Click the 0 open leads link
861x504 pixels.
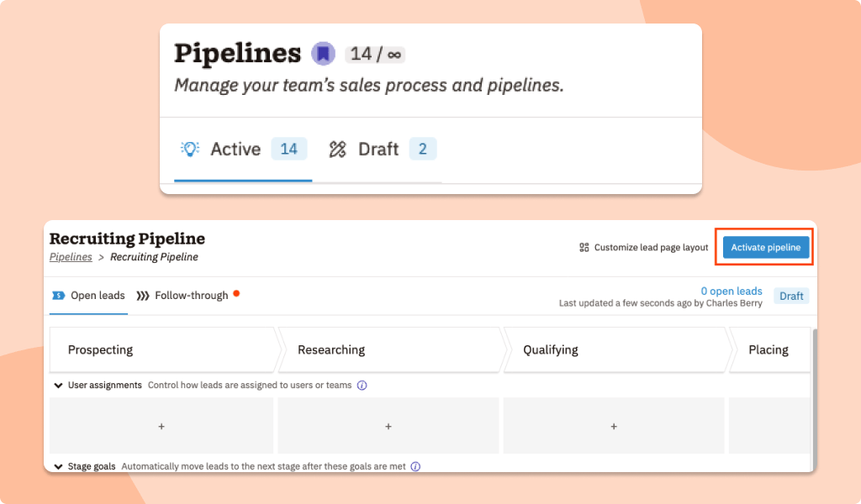point(732,291)
